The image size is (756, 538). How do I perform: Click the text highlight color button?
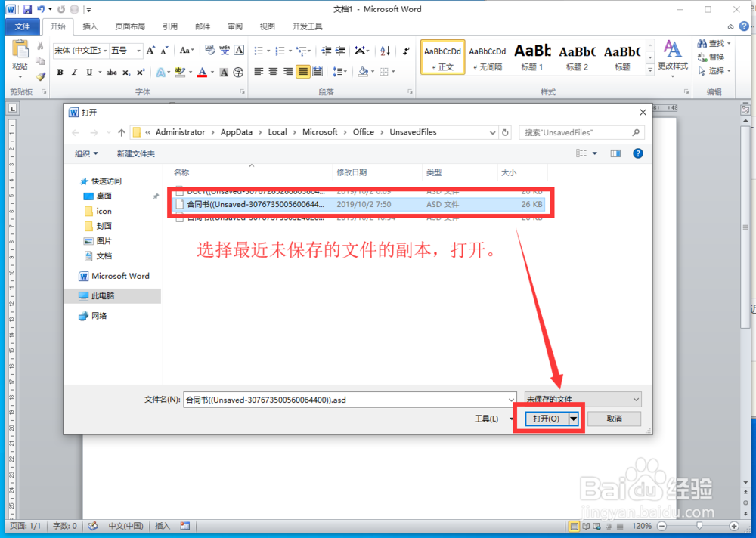[x=181, y=73]
